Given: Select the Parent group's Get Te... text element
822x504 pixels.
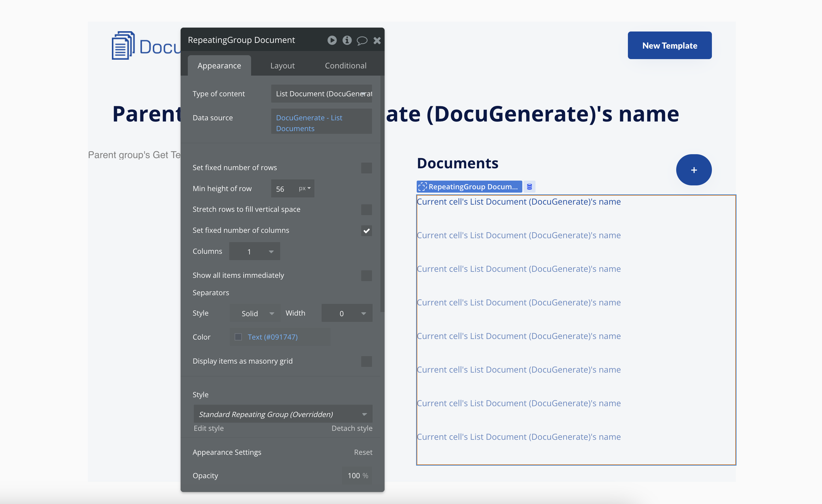Looking at the screenshot, I should point(134,155).
